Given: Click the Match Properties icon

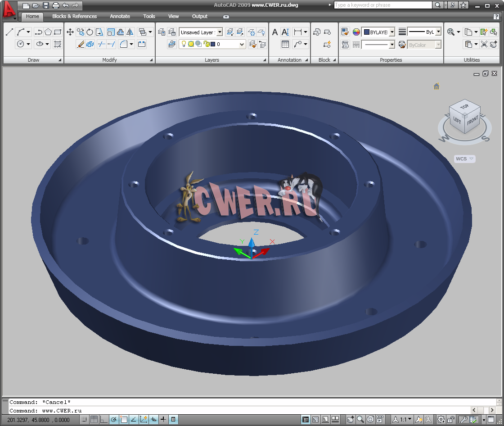Looking at the screenshot, I should pyautogui.click(x=345, y=32).
